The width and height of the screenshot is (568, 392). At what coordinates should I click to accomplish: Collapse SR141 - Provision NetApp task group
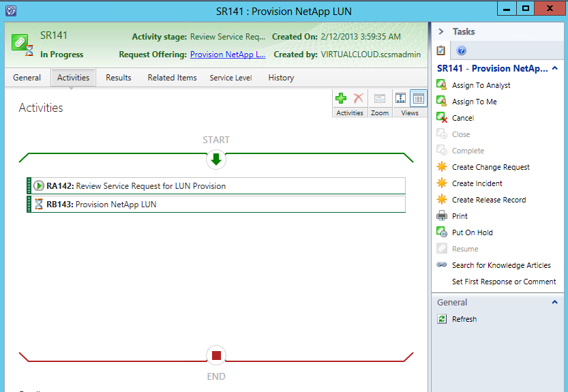click(555, 68)
